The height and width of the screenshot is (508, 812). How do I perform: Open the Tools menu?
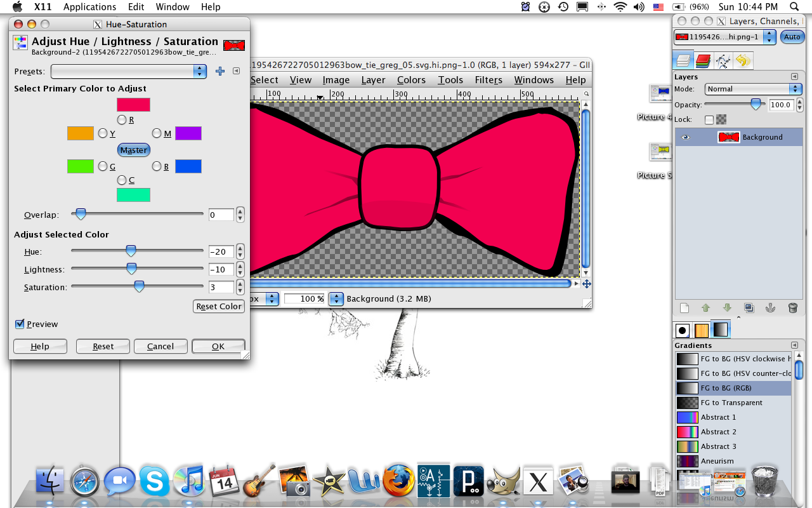[450, 80]
